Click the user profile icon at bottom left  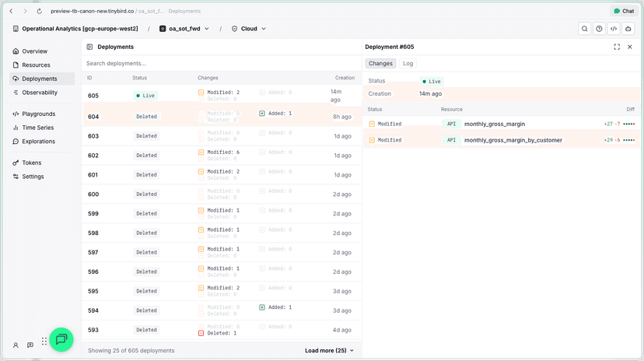click(16, 345)
